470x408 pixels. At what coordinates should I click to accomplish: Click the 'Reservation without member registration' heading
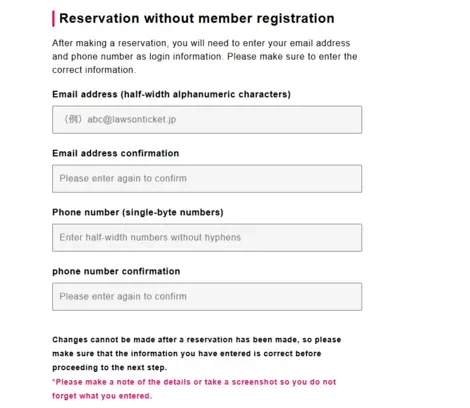197,18
